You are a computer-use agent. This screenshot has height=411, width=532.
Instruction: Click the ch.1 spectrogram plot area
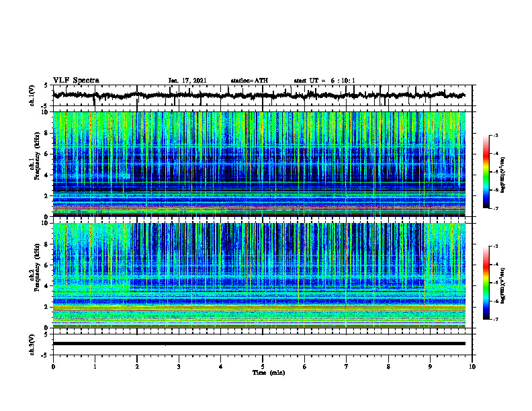point(259,164)
